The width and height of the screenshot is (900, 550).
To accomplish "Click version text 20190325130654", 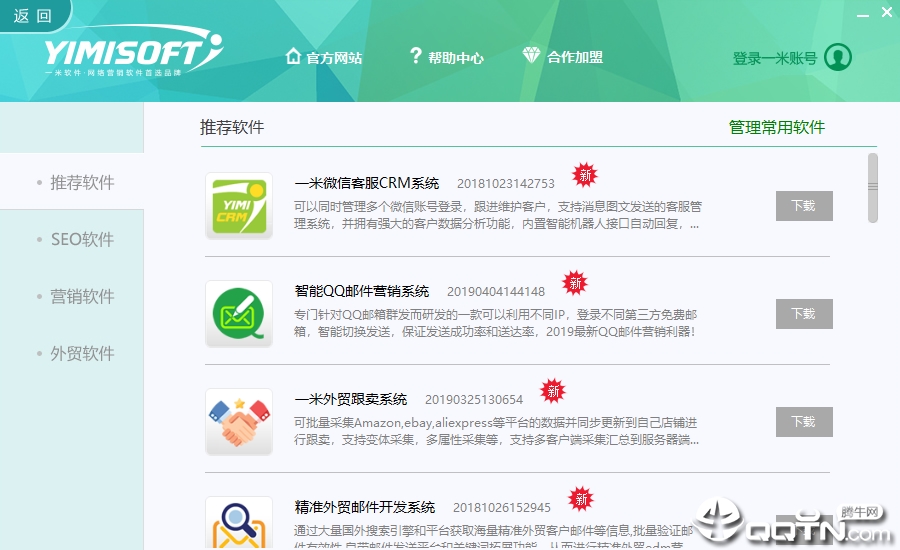I will [x=474, y=400].
